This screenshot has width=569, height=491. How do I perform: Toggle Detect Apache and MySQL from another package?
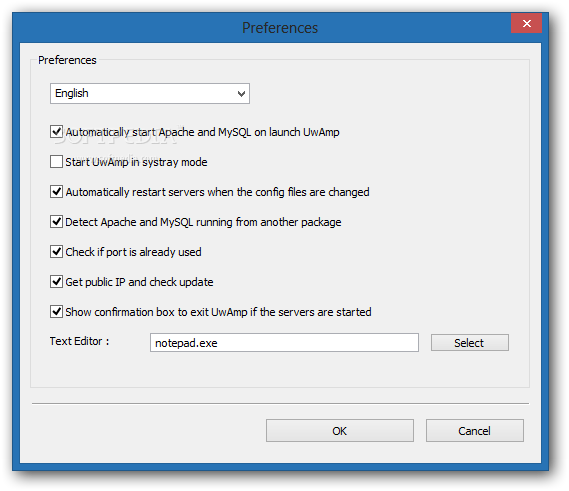(56, 222)
